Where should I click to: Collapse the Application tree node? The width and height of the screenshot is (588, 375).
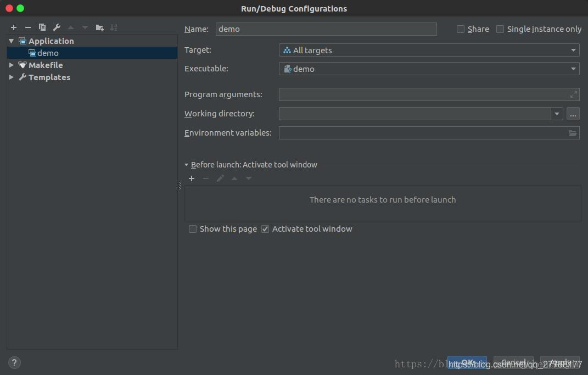pos(11,41)
